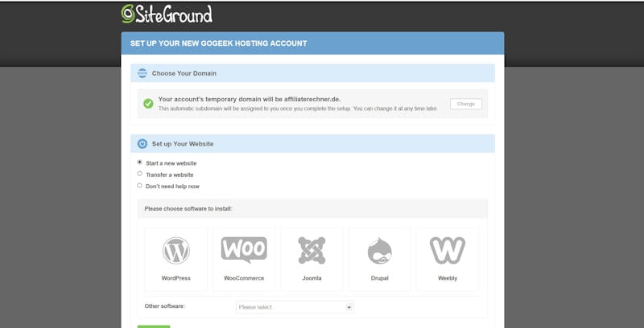
Task: Click the Set up Your Website heading
Action: (x=183, y=144)
